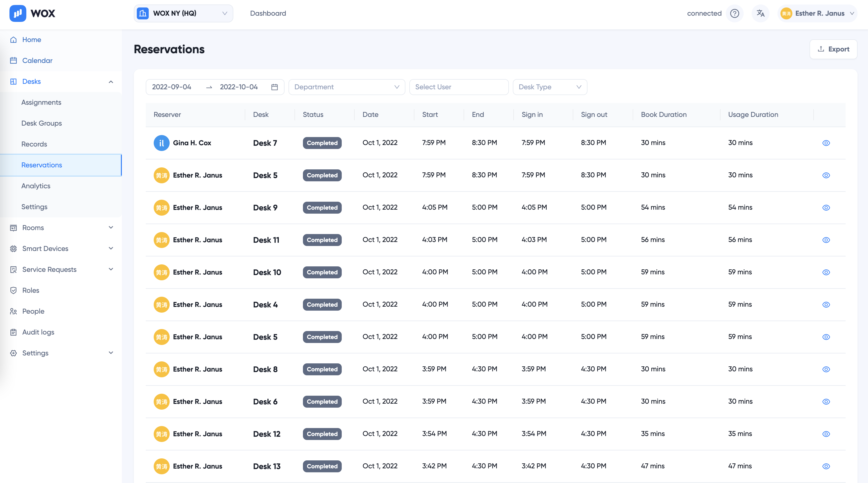Click the building icon in location selector
This screenshot has height=483, width=868.
[143, 13]
